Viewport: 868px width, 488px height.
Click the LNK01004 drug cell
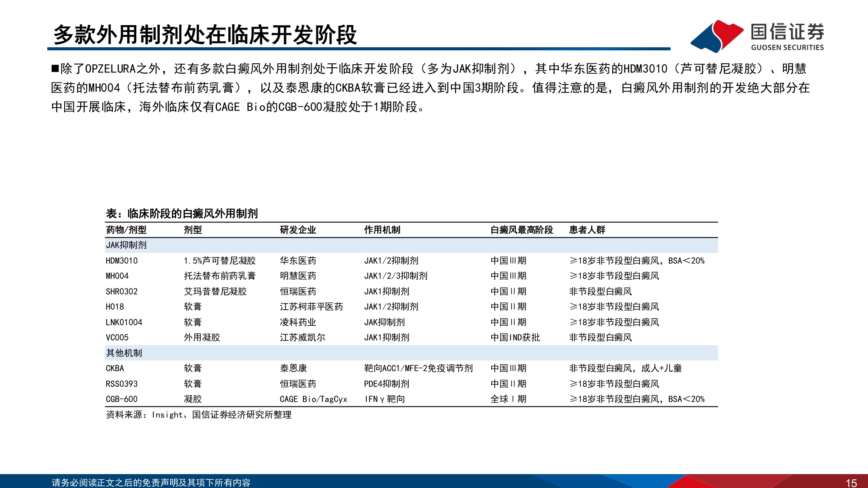[x=124, y=322]
